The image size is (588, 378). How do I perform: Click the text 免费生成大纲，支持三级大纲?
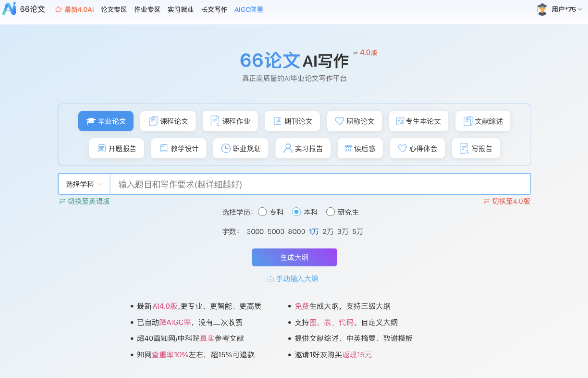tap(343, 306)
